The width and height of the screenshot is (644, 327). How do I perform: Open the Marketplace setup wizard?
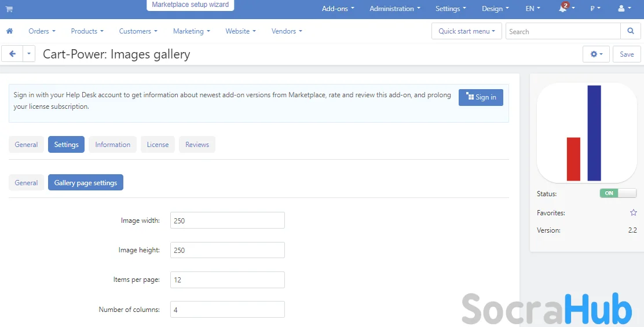[190, 5]
